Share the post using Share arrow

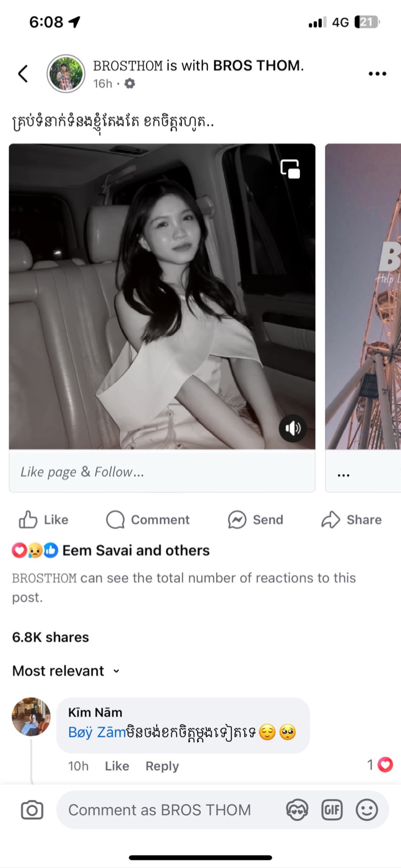[351, 520]
